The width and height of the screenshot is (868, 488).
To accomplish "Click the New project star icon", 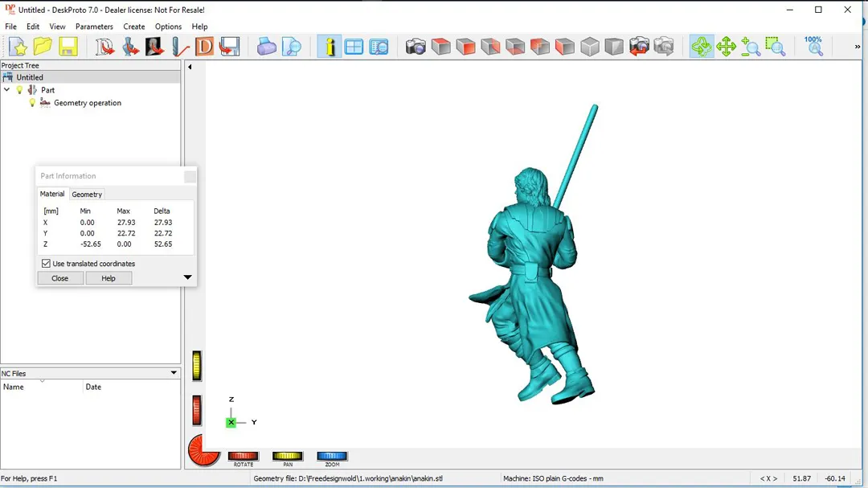I will pyautogui.click(x=18, y=47).
